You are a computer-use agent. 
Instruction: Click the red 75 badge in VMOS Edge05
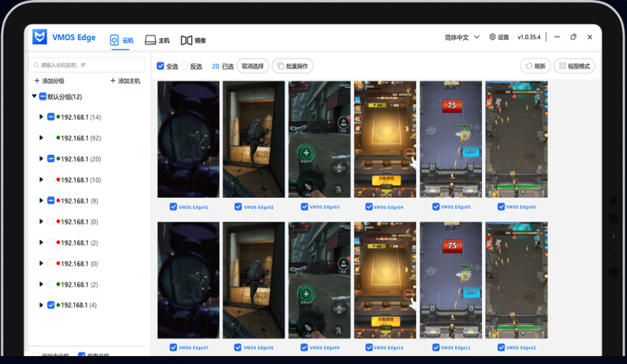(452, 106)
